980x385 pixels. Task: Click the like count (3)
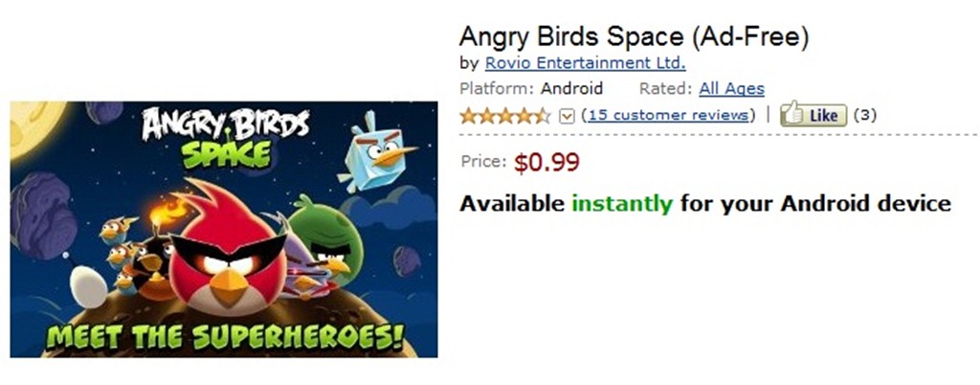pyautogui.click(x=865, y=115)
